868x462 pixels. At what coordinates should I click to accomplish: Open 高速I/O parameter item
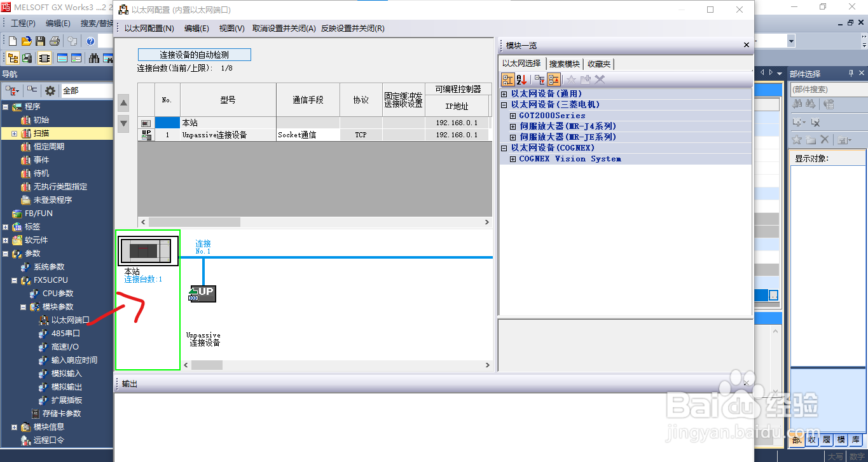click(x=65, y=347)
